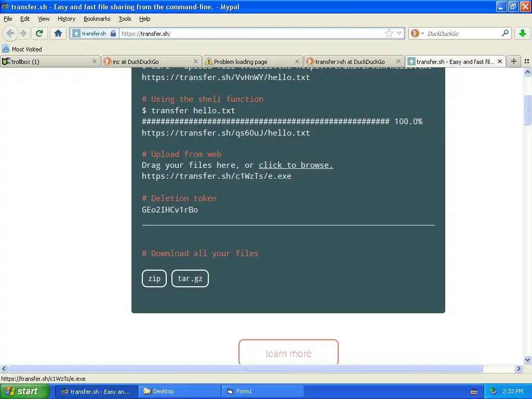
Task: Click the vertical scrollbar up arrow
Action: [528, 72]
